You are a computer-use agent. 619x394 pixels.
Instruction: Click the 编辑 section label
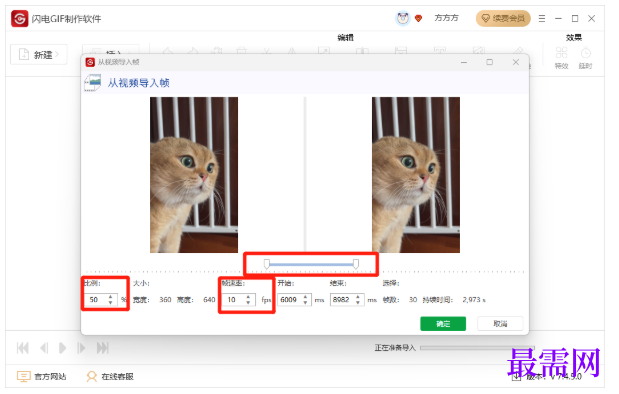(345, 38)
